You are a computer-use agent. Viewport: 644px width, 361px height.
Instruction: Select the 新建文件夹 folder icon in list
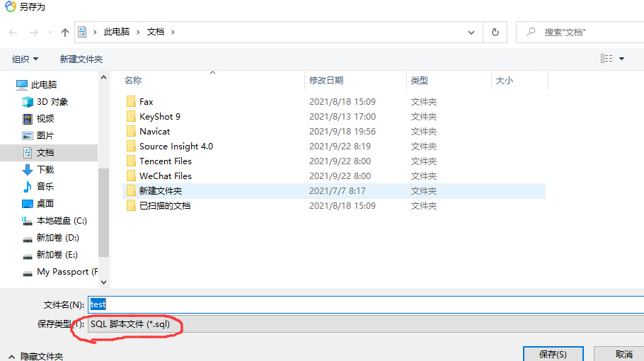[x=131, y=190]
